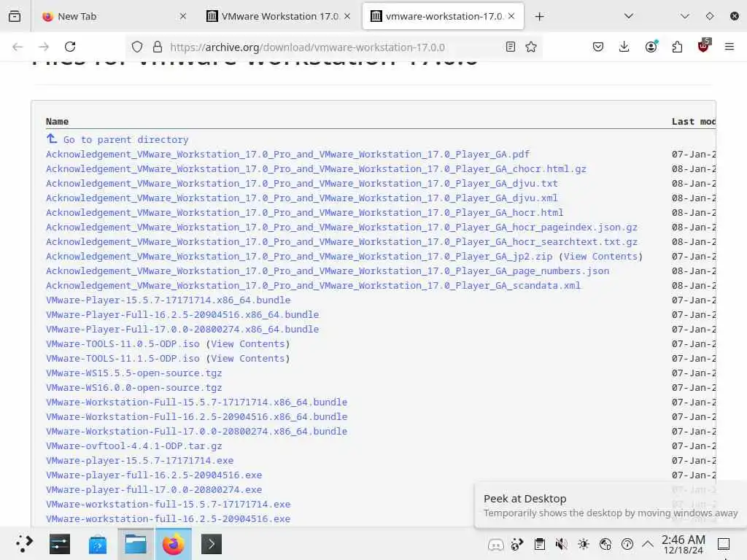Open VMware-ovftool-4.4.1-ODP.tar.gz link
747x560 pixels.
134,446
